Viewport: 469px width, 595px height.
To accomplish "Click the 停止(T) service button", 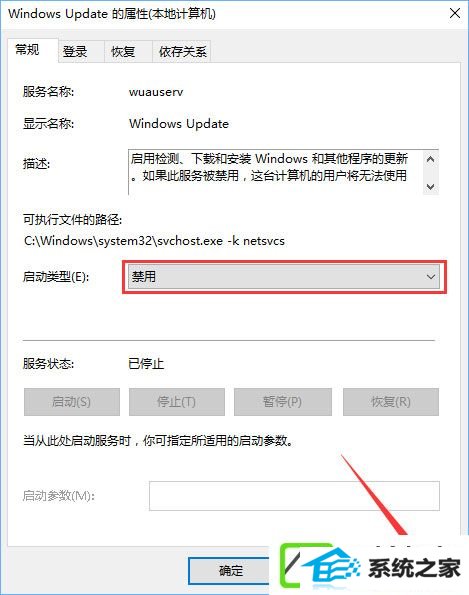I will pyautogui.click(x=176, y=401).
